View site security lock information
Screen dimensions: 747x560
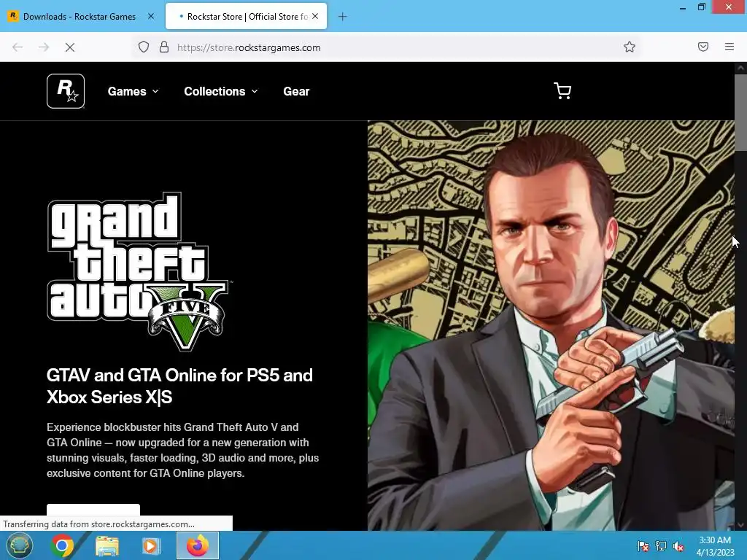[x=164, y=47]
